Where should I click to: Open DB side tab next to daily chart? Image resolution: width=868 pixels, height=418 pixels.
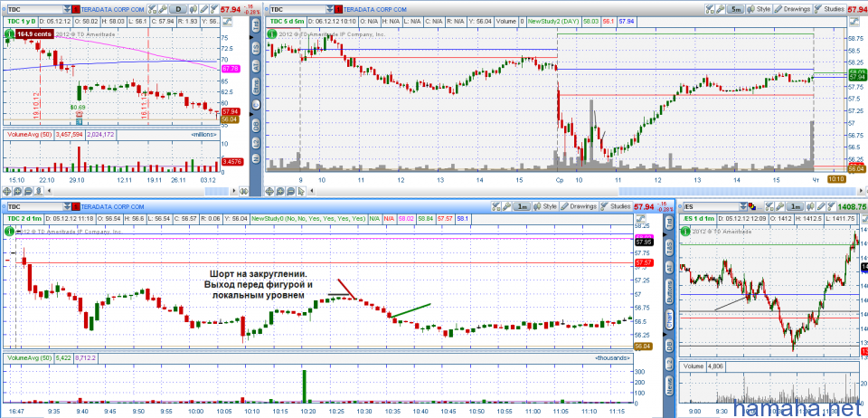click(256, 127)
